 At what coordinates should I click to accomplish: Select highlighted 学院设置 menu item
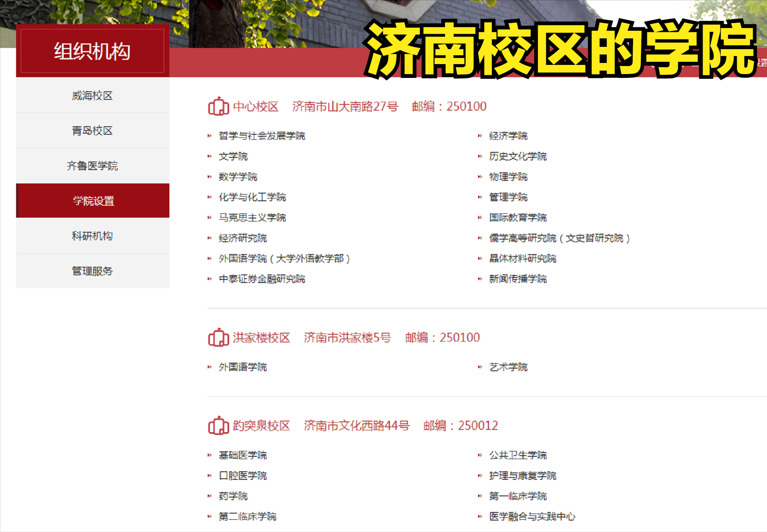tap(93, 201)
